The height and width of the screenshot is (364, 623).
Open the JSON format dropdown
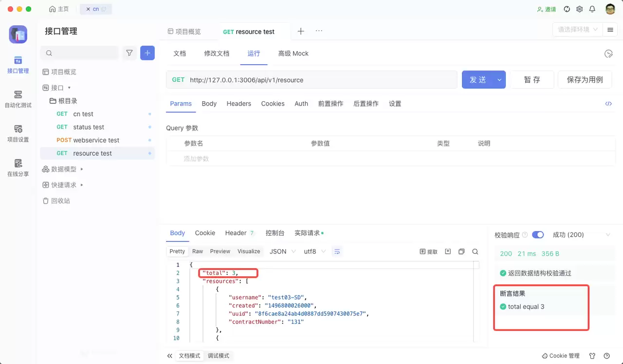[283, 252]
